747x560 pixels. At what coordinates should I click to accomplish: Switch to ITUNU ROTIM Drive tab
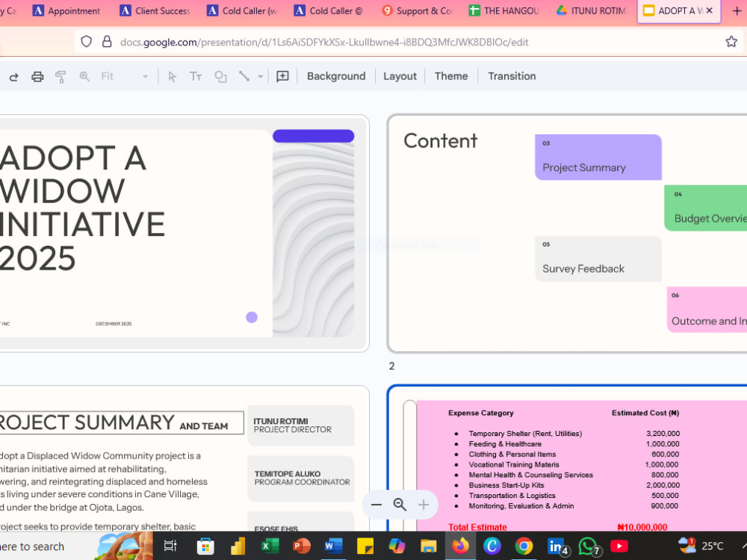coord(592,10)
